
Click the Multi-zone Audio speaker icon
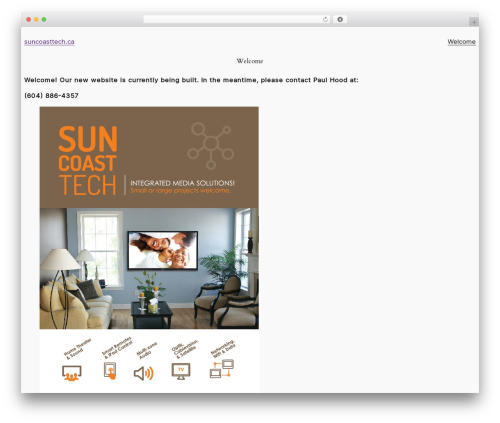tap(144, 374)
